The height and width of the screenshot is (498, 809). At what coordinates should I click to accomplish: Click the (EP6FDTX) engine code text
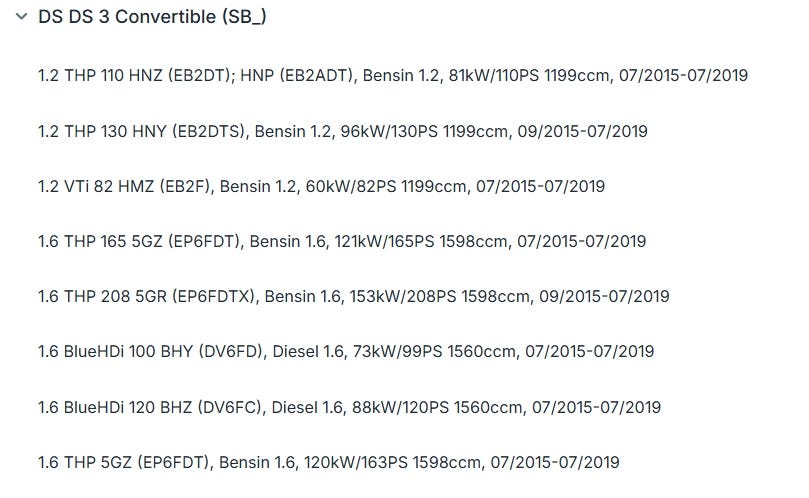pos(214,297)
